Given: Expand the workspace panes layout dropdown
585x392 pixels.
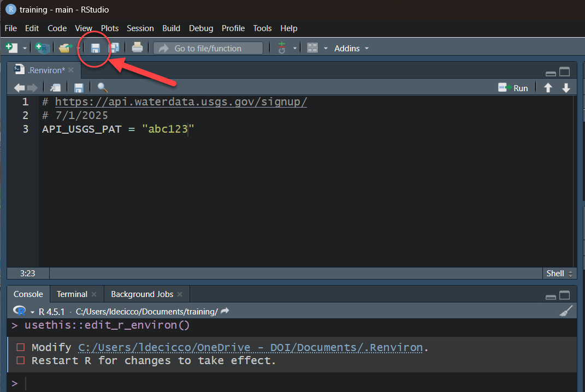Looking at the screenshot, I should pos(326,49).
